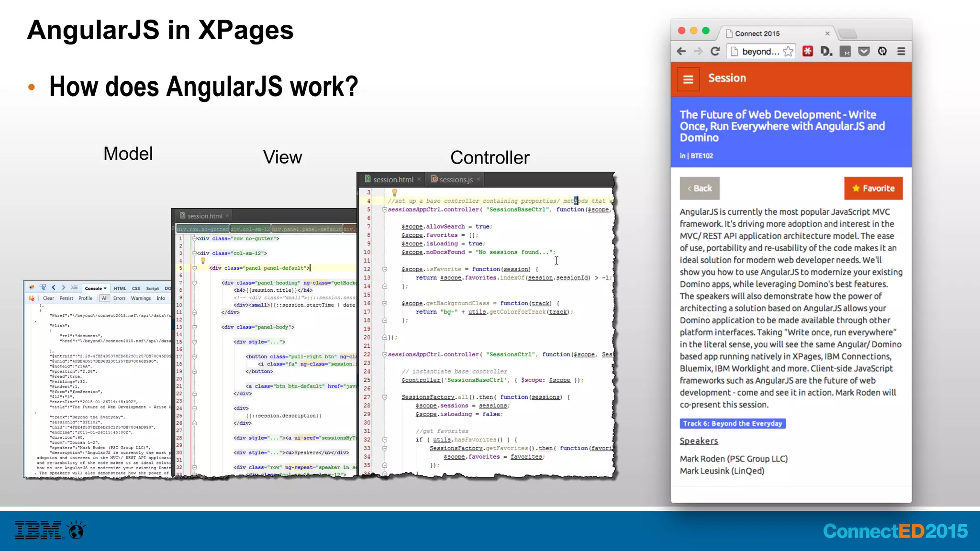Go back with the gray Back button
Screen dimensions: 980x551
pyautogui.click(x=700, y=188)
